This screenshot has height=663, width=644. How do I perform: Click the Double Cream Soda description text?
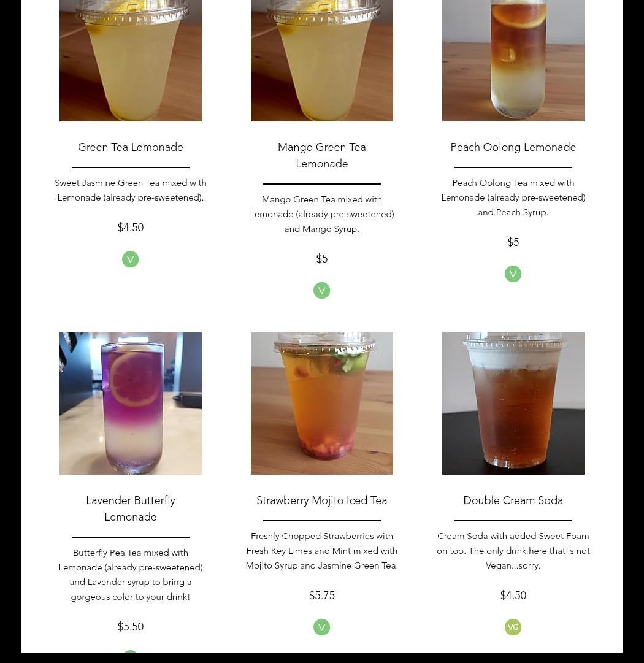[x=513, y=551]
